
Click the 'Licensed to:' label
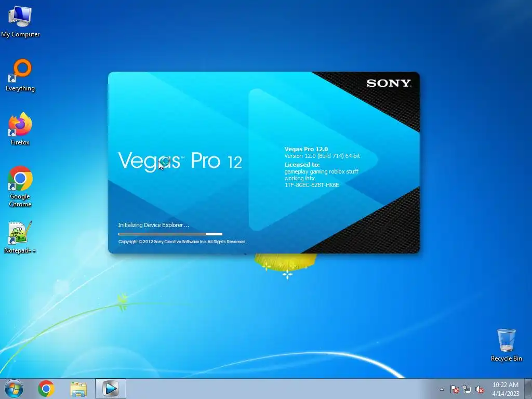[x=302, y=165]
